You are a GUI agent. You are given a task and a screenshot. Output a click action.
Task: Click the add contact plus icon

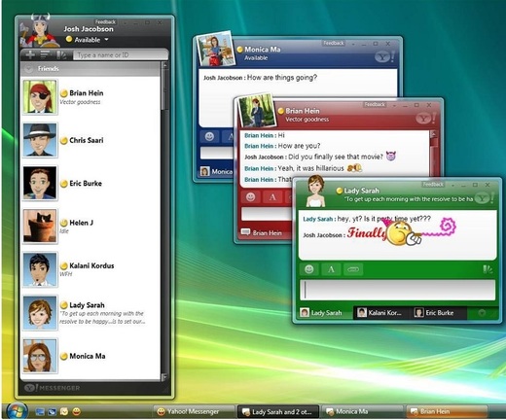point(30,55)
